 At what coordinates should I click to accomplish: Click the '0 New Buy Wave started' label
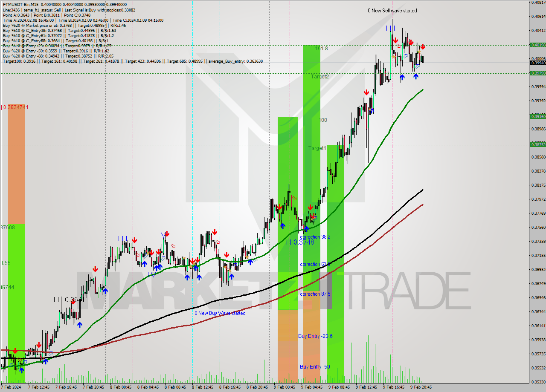(220, 313)
